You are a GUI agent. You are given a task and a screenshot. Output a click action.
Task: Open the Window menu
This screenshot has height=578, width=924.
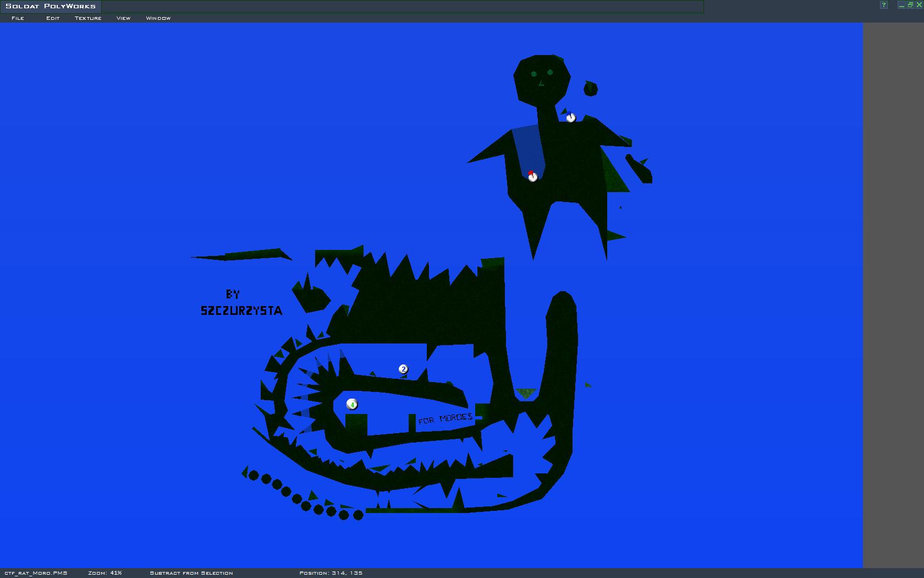pyautogui.click(x=158, y=18)
